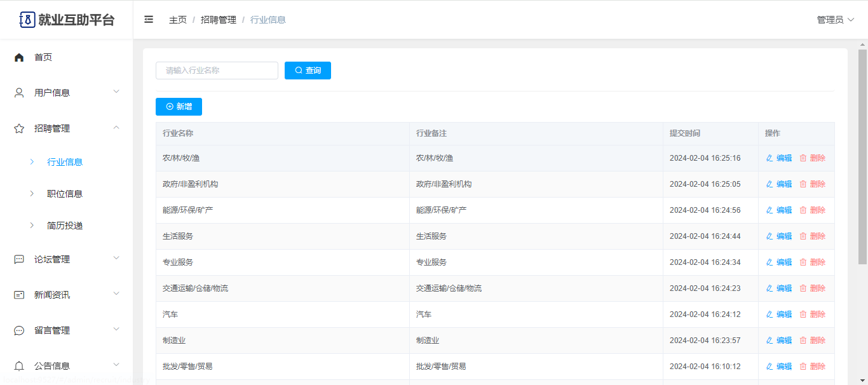Click 删除 text for 政府/非盈利机构 row
The height and width of the screenshot is (385, 868).
pyautogui.click(x=818, y=184)
